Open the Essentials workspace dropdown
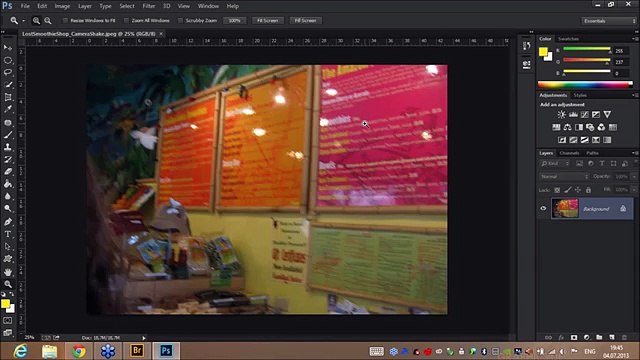640x360 pixels. [609, 21]
